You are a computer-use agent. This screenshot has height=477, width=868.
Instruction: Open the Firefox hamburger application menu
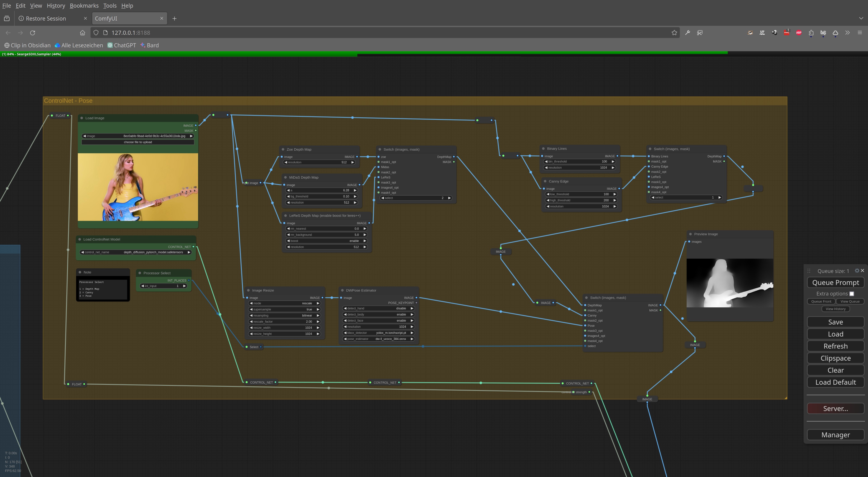coord(860,33)
